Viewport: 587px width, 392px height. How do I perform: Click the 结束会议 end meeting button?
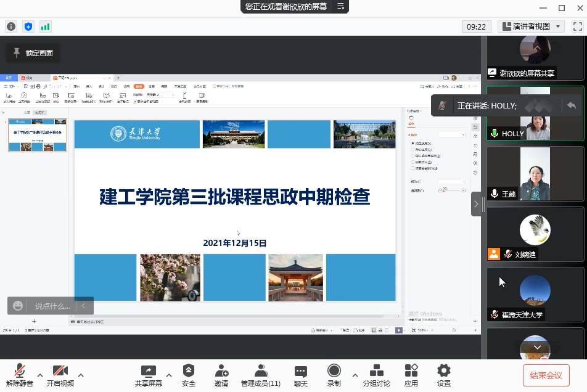coord(546,375)
